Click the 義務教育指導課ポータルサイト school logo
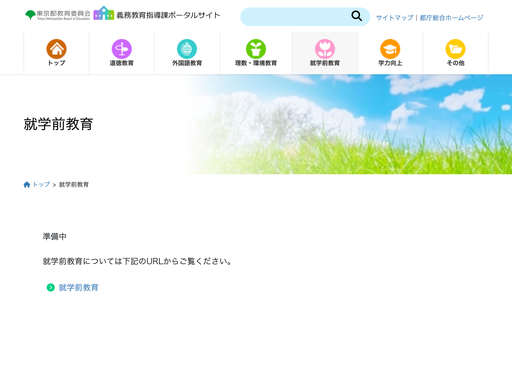The width and height of the screenshot is (512, 384). pyautogui.click(x=157, y=14)
